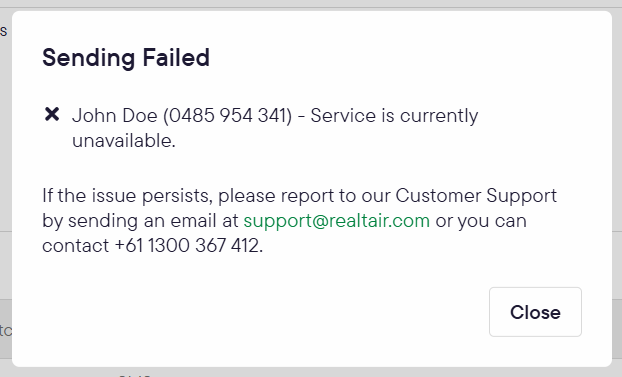The image size is (622, 377).
Task: Click the or you can text after the email
Action: click(481, 221)
